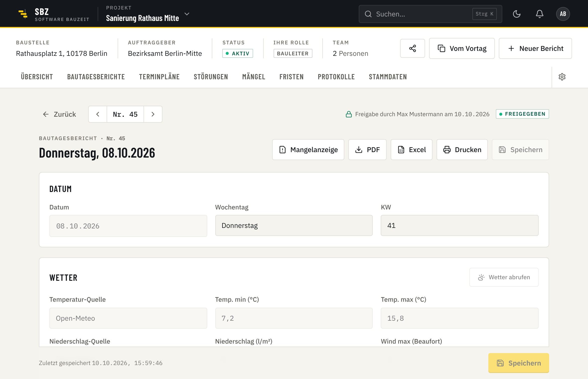Open project settings gear icon
The height and width of the screenshot is (379, 588).
[562, 77]
